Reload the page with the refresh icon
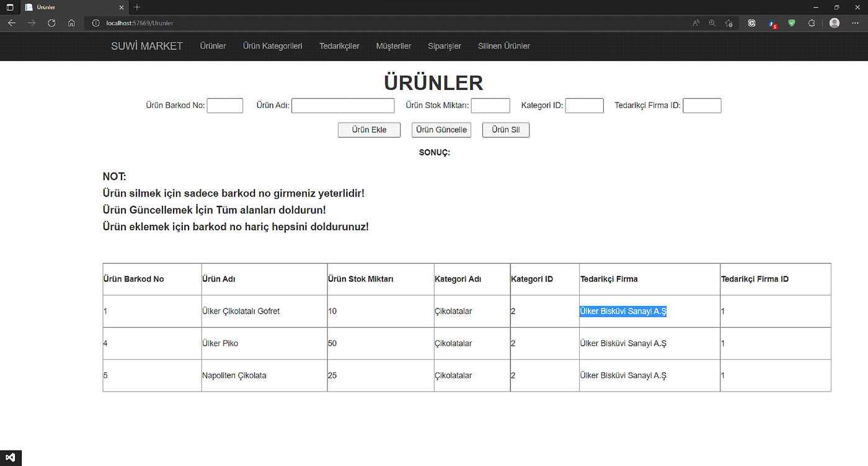Image resolution: width=868 pixels, height=466 pixels. coord(51,23)
